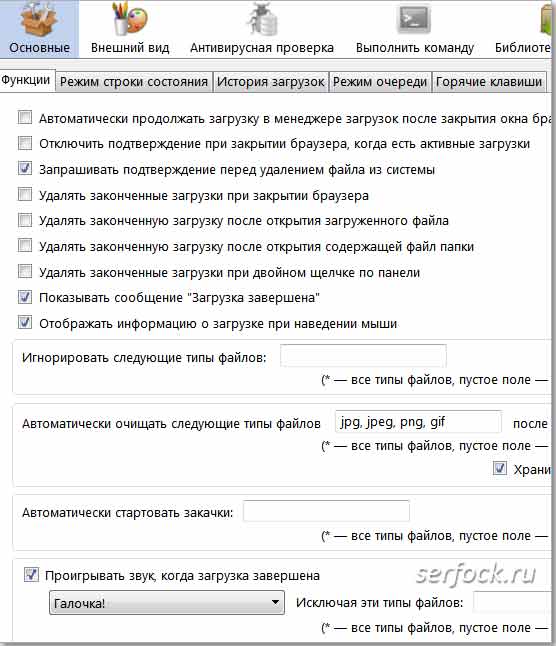Enable Удалять загрузки при двойном щелчке по панели
The image size is (556, 646).
click(x=25, y=272)
